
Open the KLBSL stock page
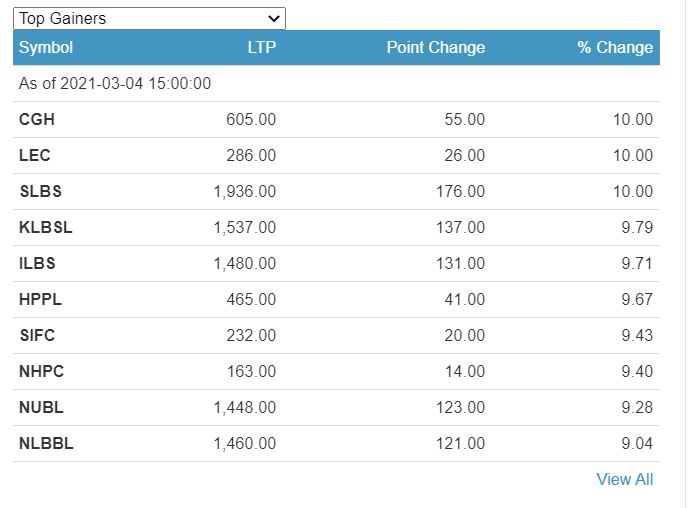46,227
